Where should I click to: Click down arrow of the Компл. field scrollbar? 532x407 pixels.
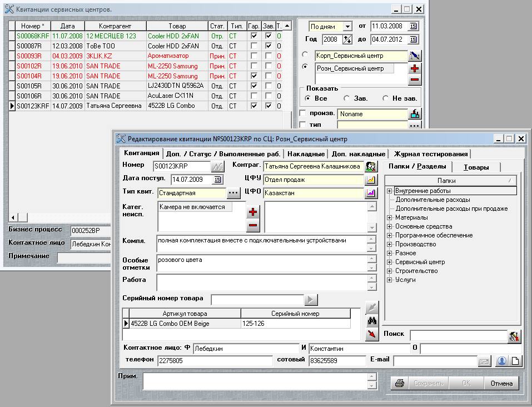(371, 248)
